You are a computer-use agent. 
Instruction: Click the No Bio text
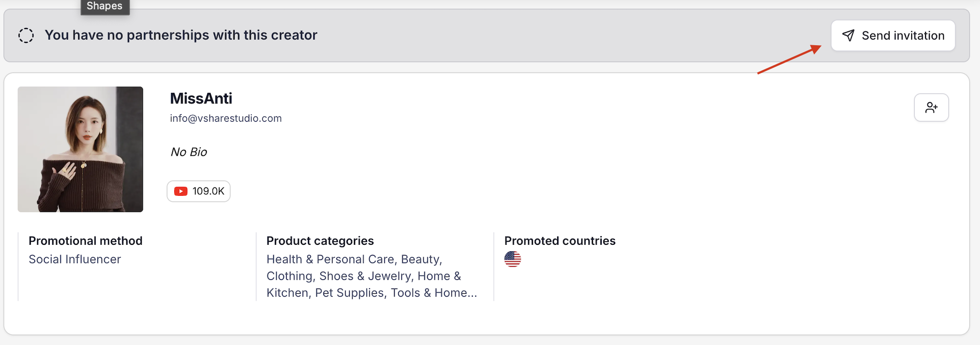[x=189, y=152]
